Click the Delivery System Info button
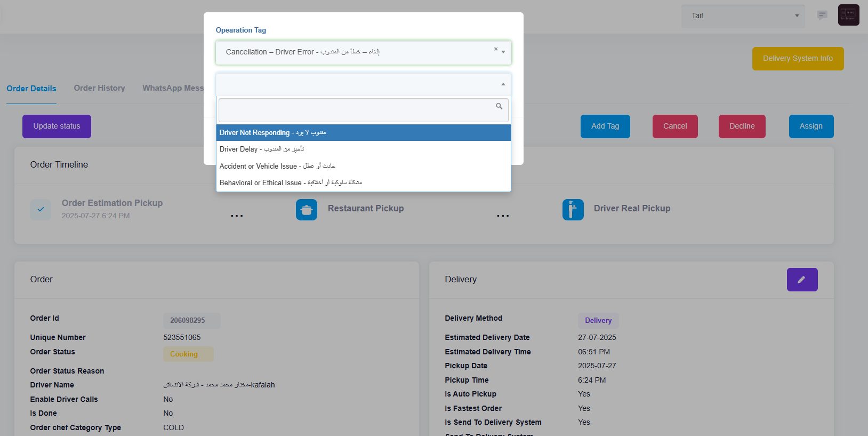Screen dimensions: 868x436 click(x=798, y=59)
